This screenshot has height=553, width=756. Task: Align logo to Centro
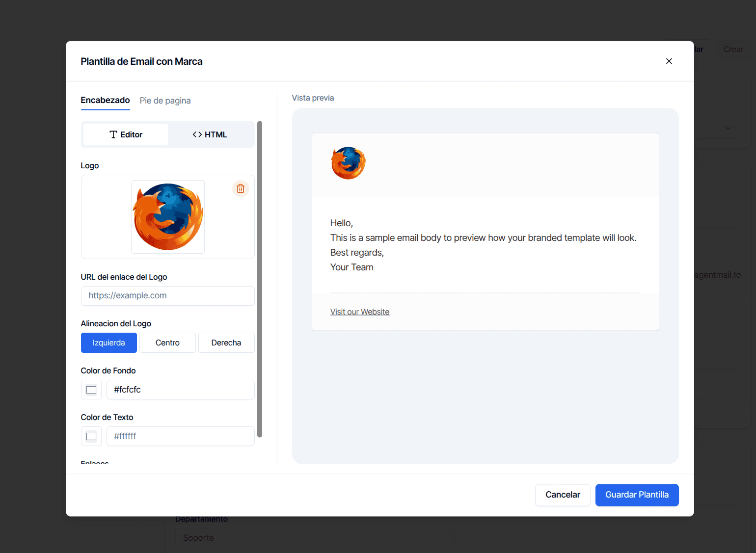tap(167, 342)
